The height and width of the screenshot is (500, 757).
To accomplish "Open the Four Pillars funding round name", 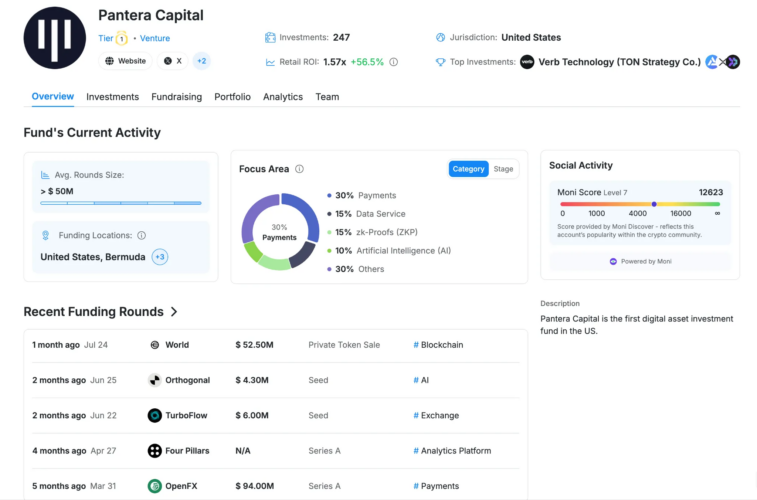I will tap(187, 450).
